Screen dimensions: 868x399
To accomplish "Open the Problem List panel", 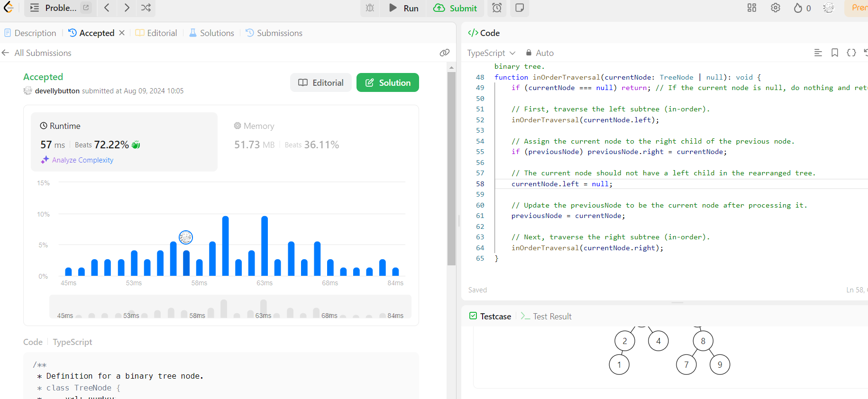I will tap(53, 8).
